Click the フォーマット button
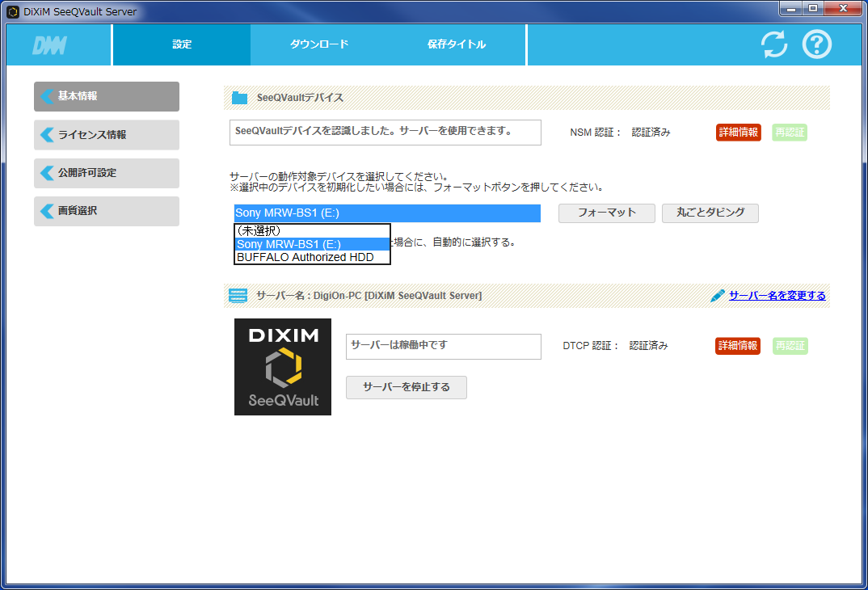 tap(607, 213)
